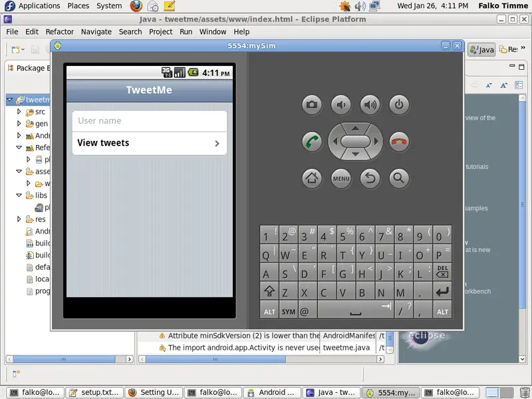The image size is (532, 399).
Task: Open the Places menu
Action: tap(78, 6)
